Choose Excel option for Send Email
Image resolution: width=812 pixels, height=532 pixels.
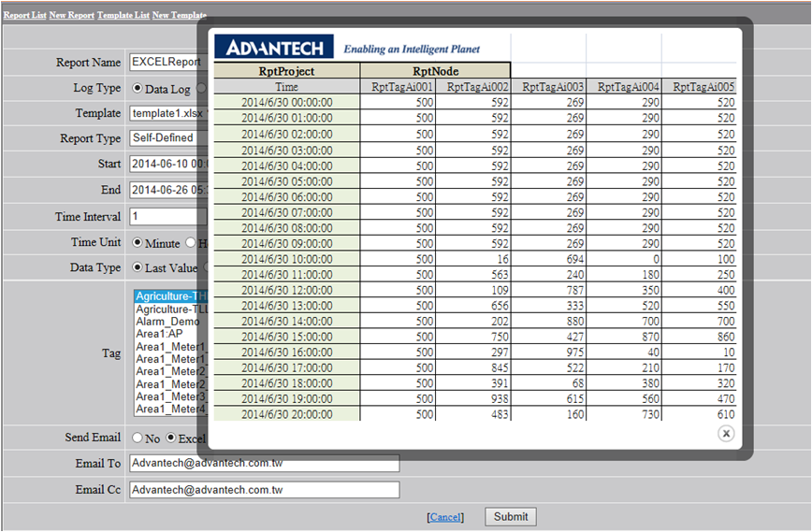(x=171, y=438)
